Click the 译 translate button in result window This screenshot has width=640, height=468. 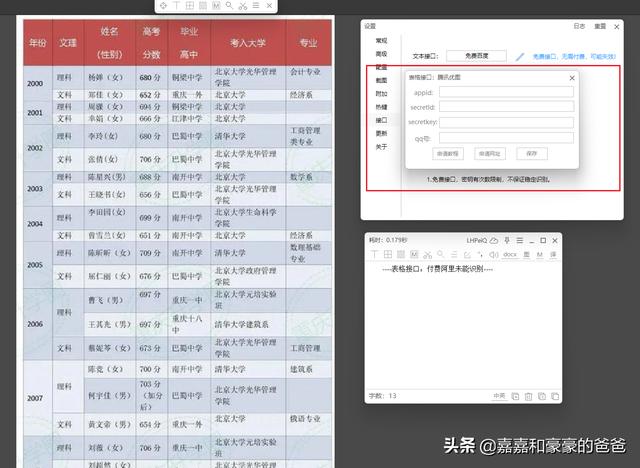coord(553,255)
